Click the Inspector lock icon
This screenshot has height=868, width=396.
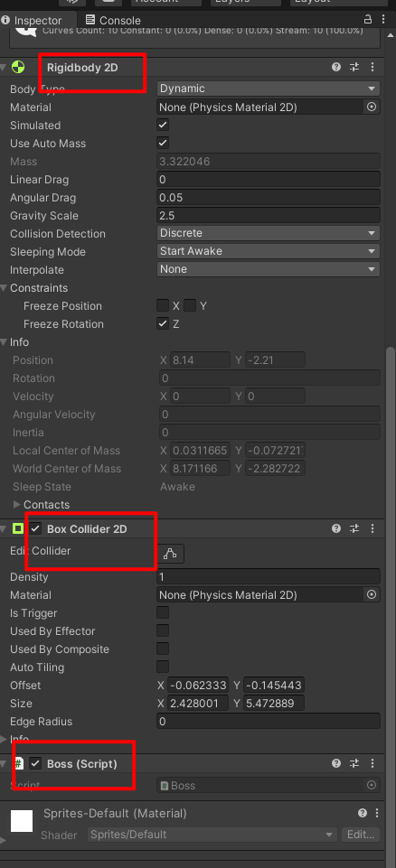point(368,19)
